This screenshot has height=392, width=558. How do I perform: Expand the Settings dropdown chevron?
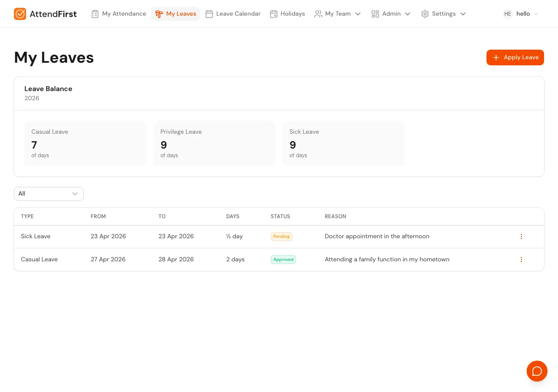[463, 14]
